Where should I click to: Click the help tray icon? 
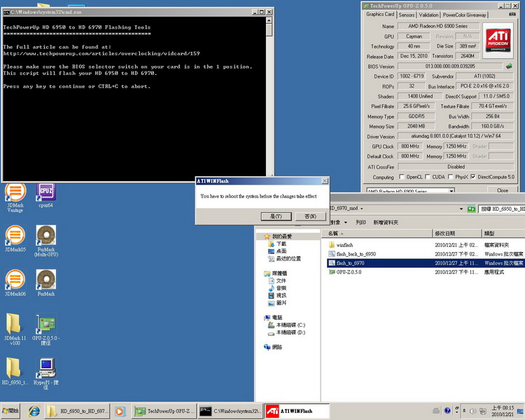click(447, 411)
